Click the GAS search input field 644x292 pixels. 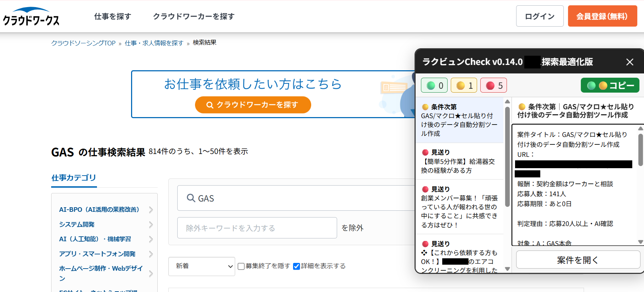tap(297, 198)
